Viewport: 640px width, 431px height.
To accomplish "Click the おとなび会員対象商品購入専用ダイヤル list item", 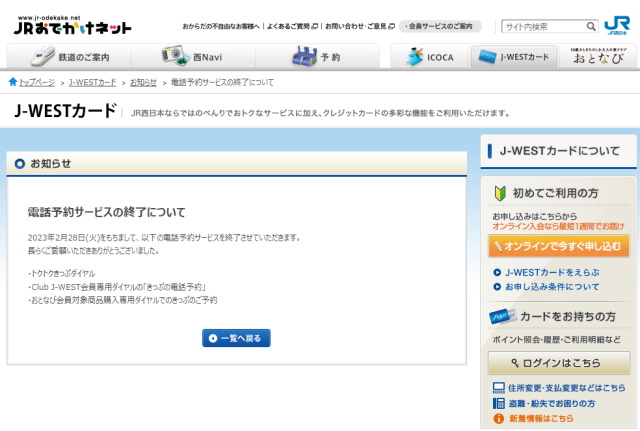I will click(x=122, y=300).
